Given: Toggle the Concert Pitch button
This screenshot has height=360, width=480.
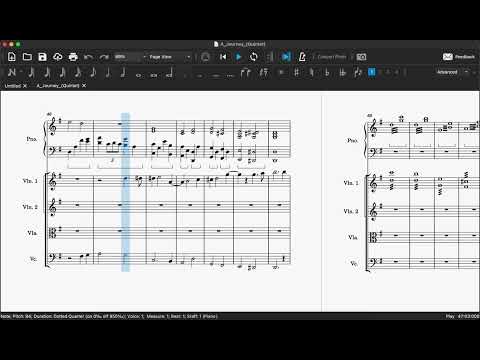Looking at the screenshot, I should [x=332, y=57].
